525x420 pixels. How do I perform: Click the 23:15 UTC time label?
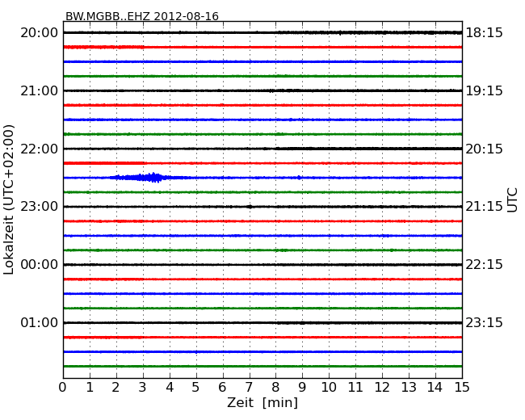(484, 322)
